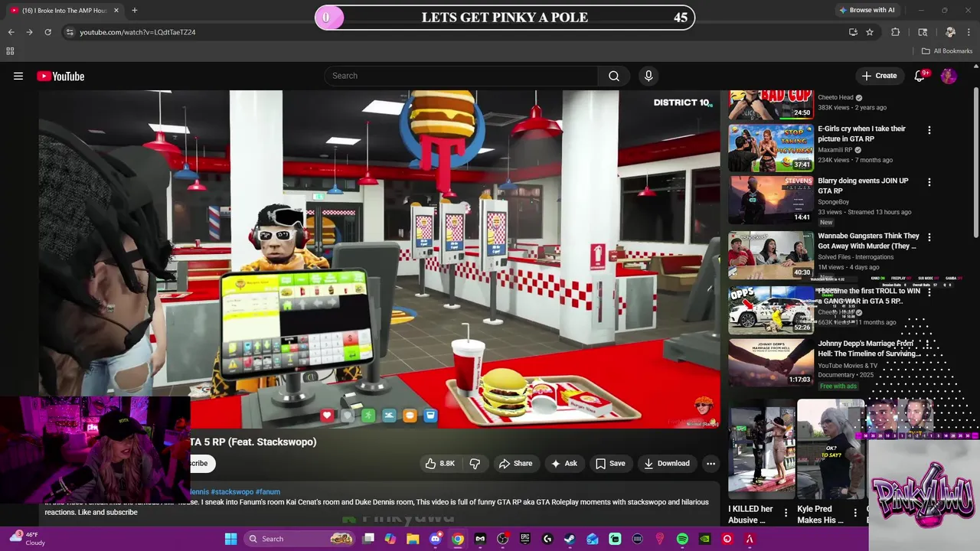
Task: Open Discord from the taskbar
Action: pyautogui.click(x=436, y=539)
